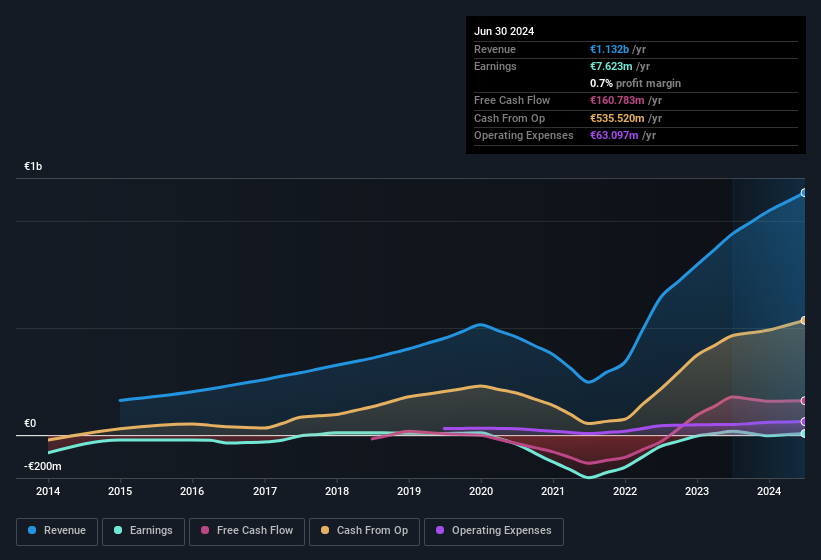The width and height of the screenshot is (821, 560).
Task: Click the 2017 x-axis label
Action: click(x=265, y=491)
